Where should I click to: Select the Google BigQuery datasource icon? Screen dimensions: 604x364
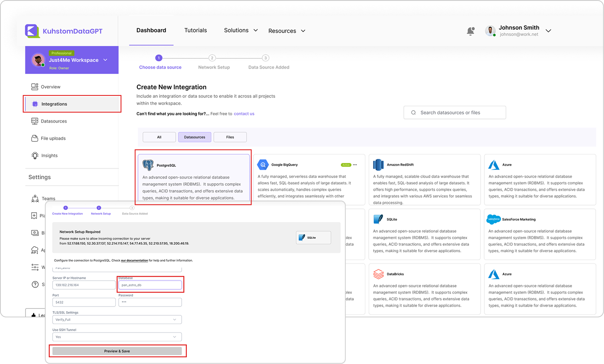tap(263, 164)
